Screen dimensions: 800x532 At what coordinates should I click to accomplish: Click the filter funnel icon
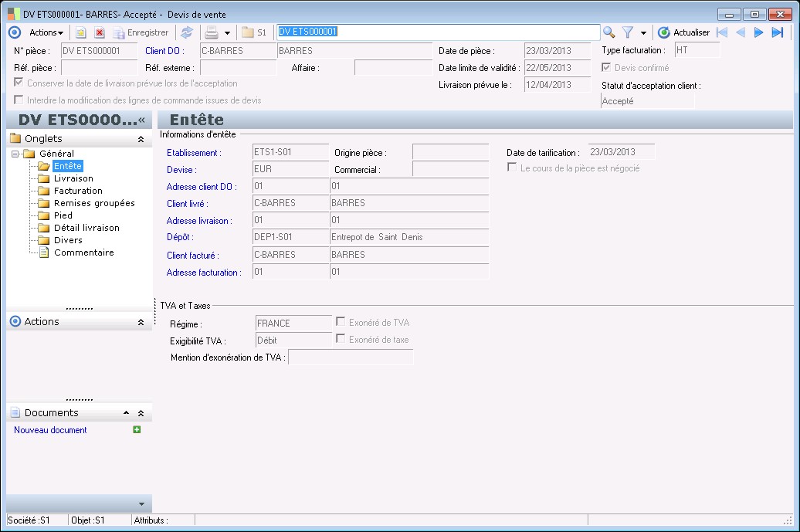tap(628, 32)
